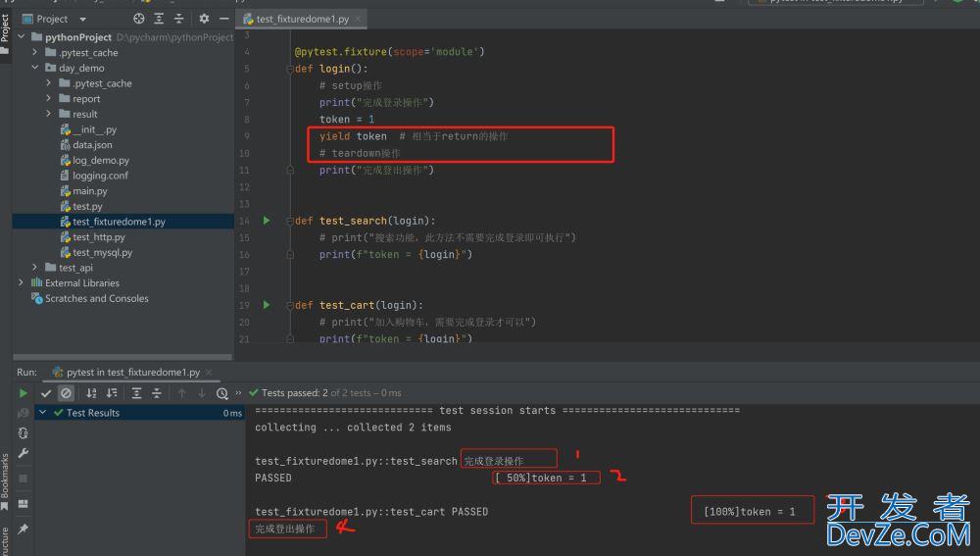Close the test_fixturedome1.py editor tab

point(358,19)
